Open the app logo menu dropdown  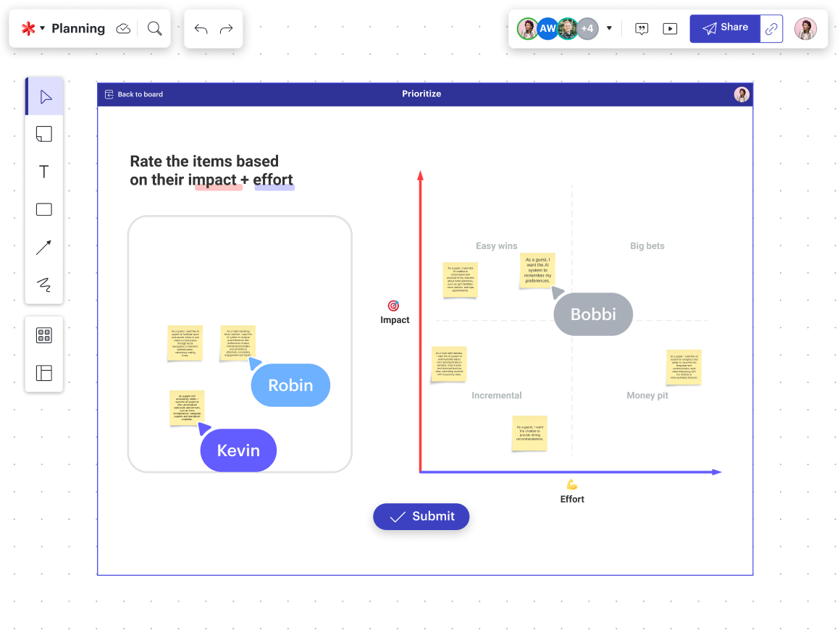33,29
